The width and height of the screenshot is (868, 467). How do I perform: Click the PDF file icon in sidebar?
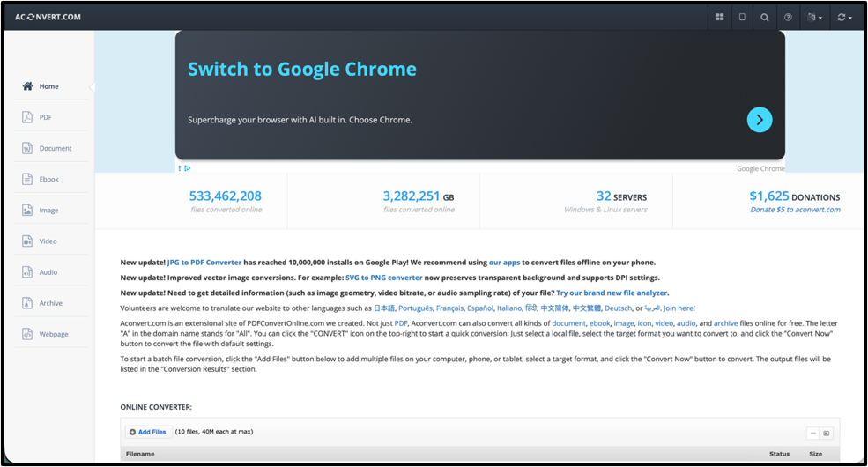click(27, 116)
